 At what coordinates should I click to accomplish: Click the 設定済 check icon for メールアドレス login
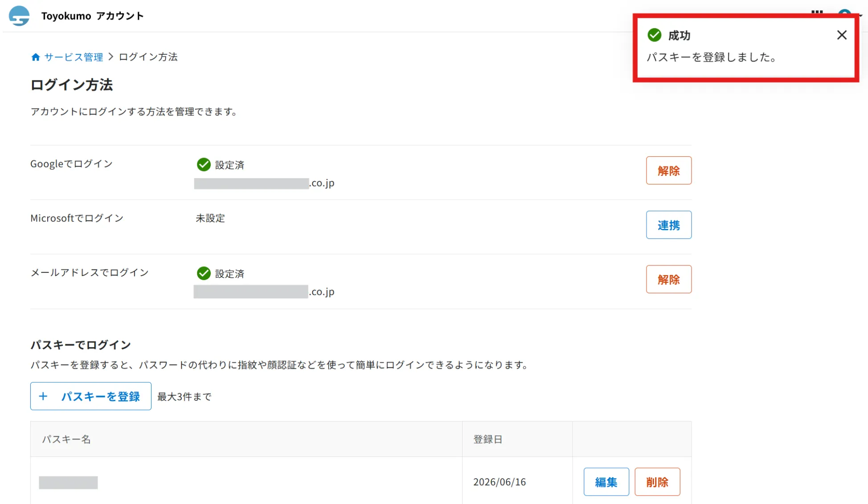[204, 273]
